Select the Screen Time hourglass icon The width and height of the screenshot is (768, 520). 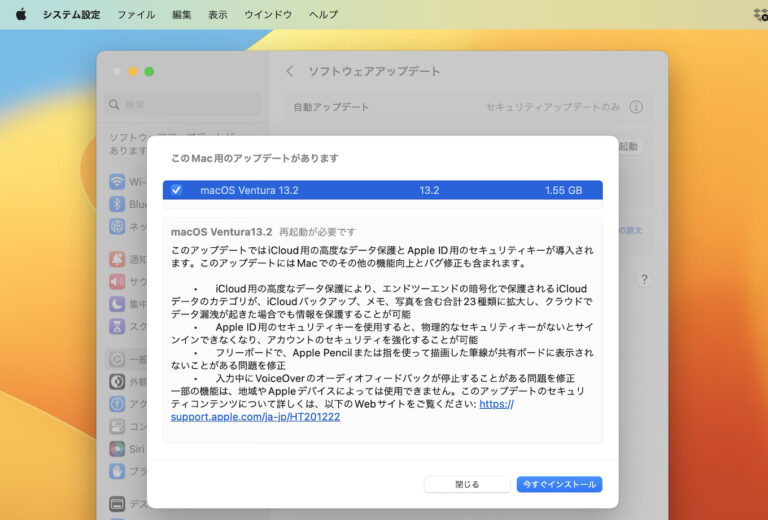tap(117, 327)
